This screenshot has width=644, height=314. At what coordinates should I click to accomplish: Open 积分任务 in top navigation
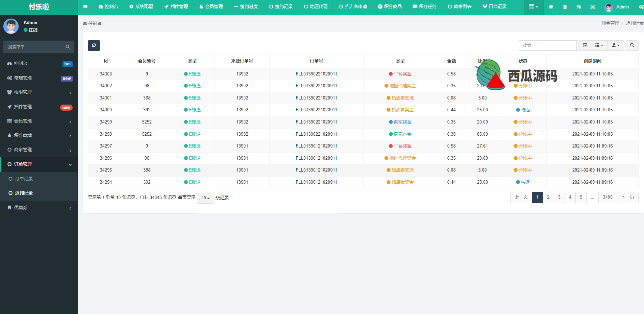tap(425, 7)
